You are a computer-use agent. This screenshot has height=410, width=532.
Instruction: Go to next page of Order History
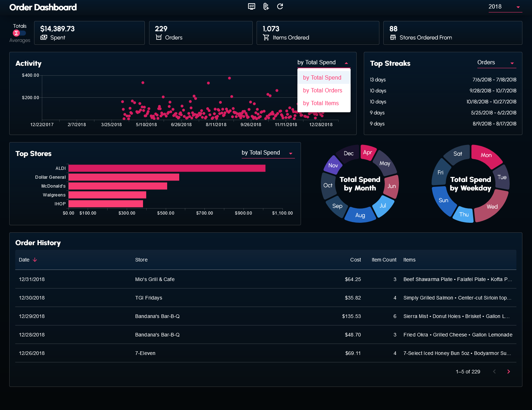(508, 372)
